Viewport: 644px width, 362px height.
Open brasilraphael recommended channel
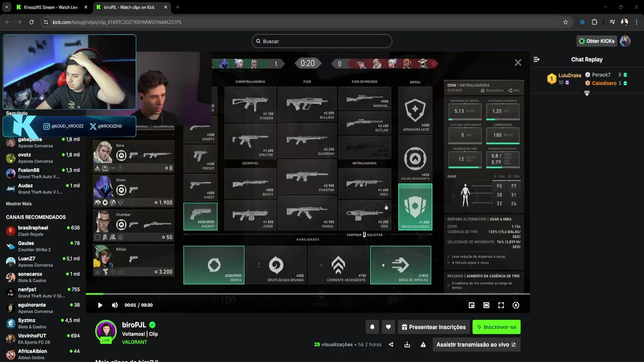[x=43, y=231]
